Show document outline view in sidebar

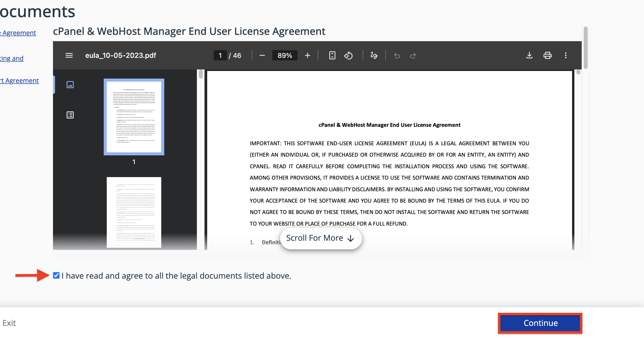coord(70,115)
